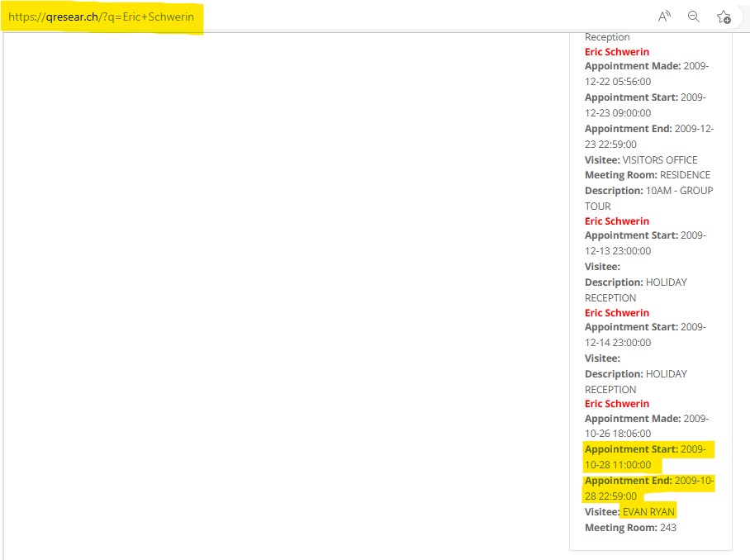Viewport: 750px width, 560px height.
Task: Click 'Visitee: EVAN RYAN' line
Action: coord(629,512)
